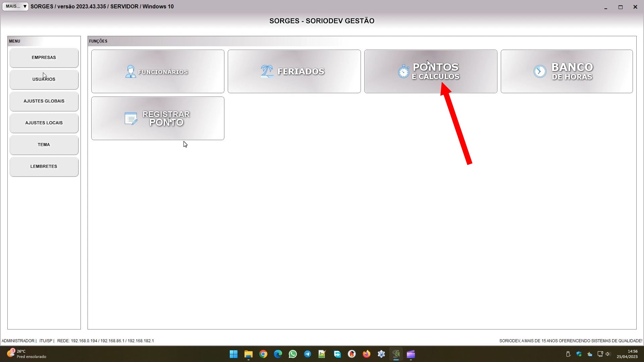
Task: Open the Banco de Horas tile
Action: (x=567, y=71)
